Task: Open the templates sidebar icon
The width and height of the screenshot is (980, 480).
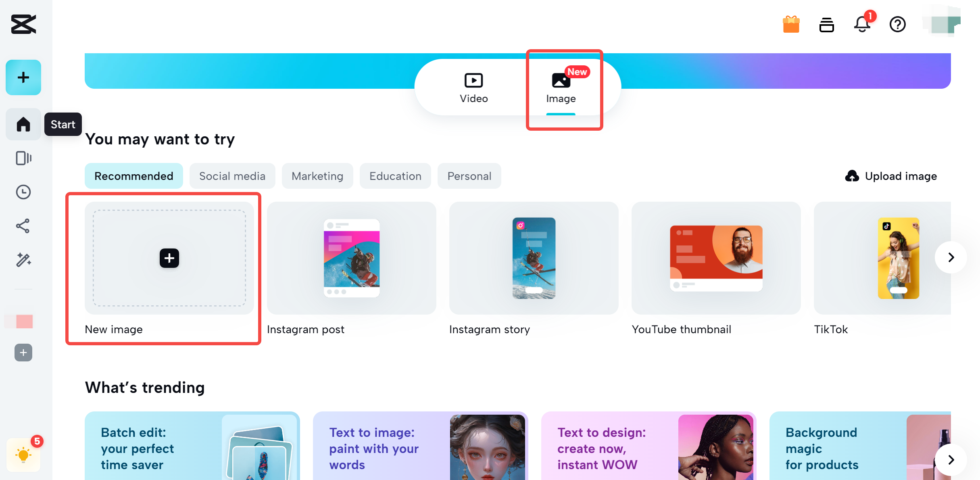Action: (23, 158)
